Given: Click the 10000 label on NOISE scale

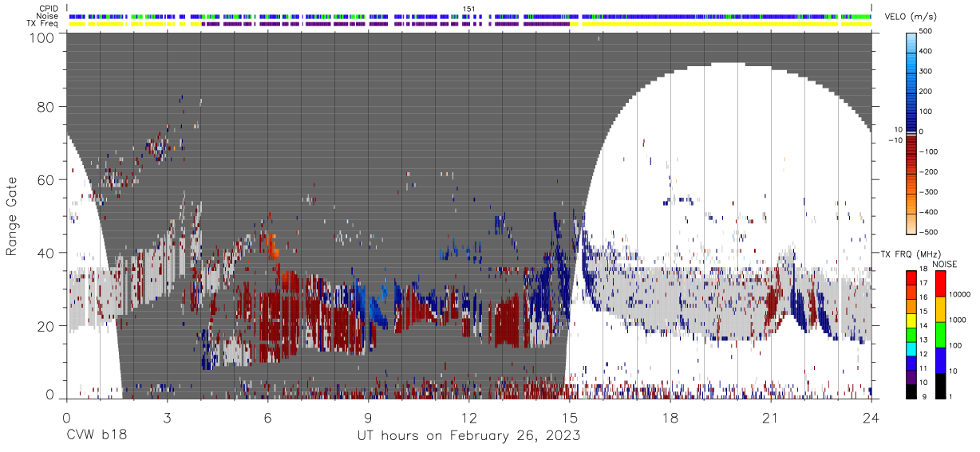Looking at the screenshot, I should (x=960, y=295).
